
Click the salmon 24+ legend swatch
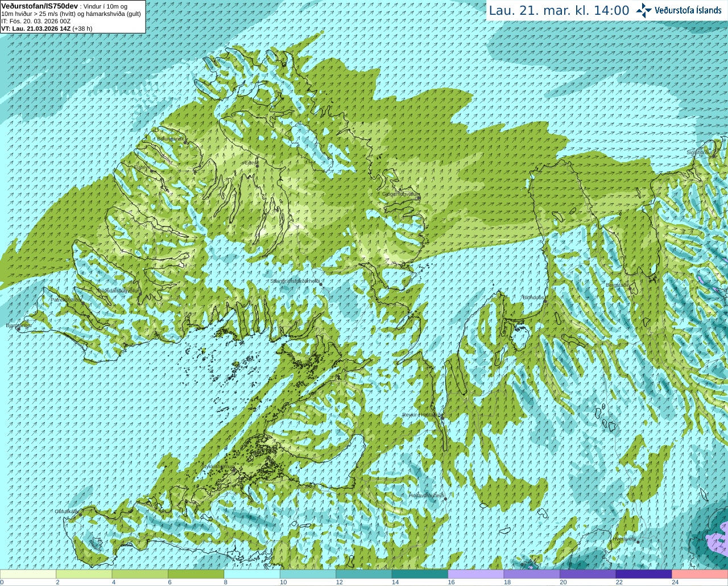(x=700, y=574)
